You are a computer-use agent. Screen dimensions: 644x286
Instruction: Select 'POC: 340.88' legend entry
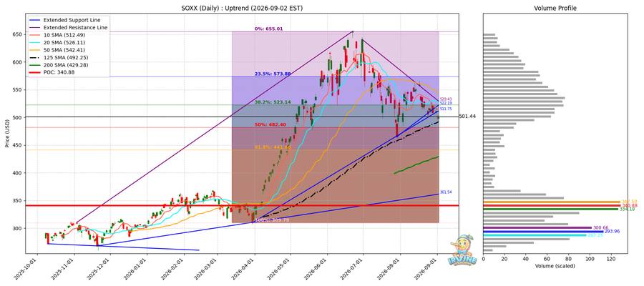pos(59,72)
